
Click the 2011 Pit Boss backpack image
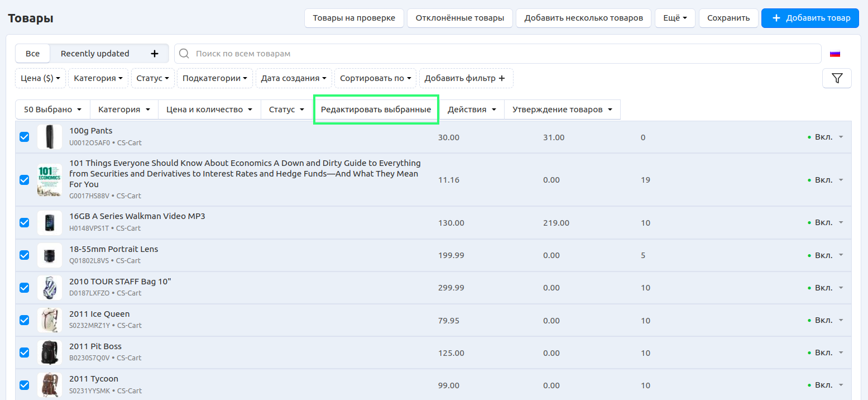(50, 353)
